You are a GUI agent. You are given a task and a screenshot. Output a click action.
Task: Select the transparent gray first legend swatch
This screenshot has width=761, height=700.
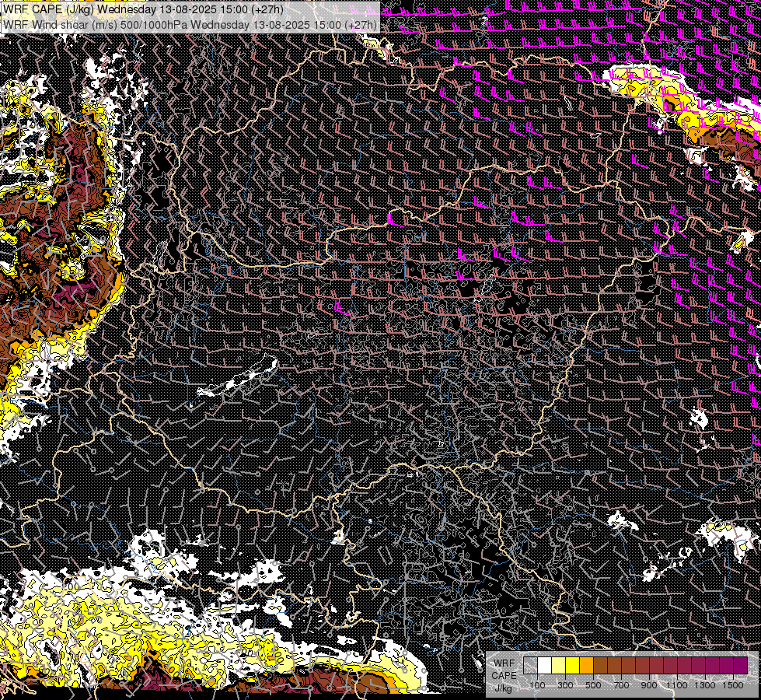tap(530, 666)
